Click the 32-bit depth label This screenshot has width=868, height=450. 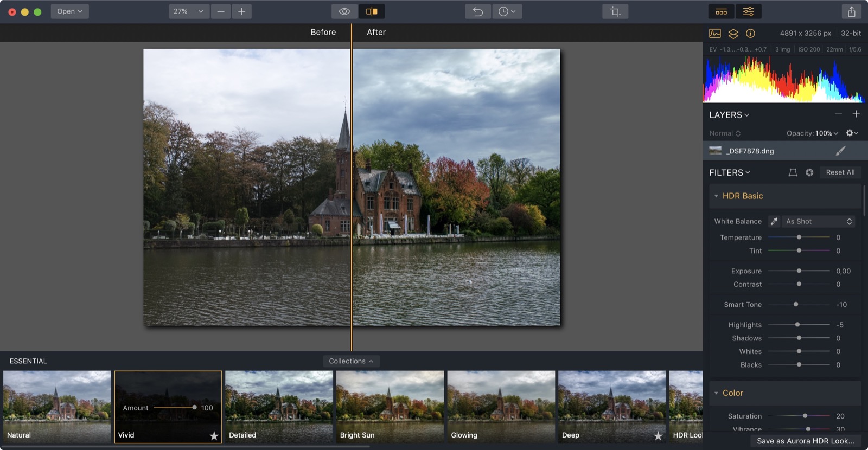tap(851, 33)
